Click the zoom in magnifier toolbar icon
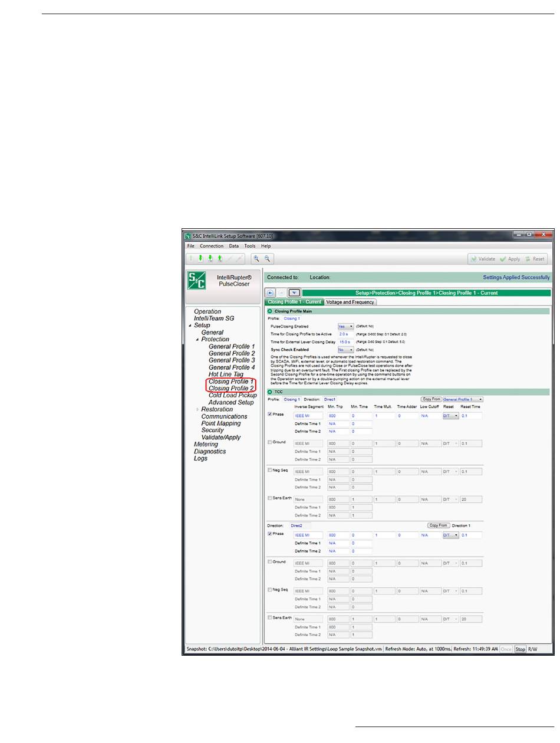Viewport: 560px width, 743px height. coord(257,258)
